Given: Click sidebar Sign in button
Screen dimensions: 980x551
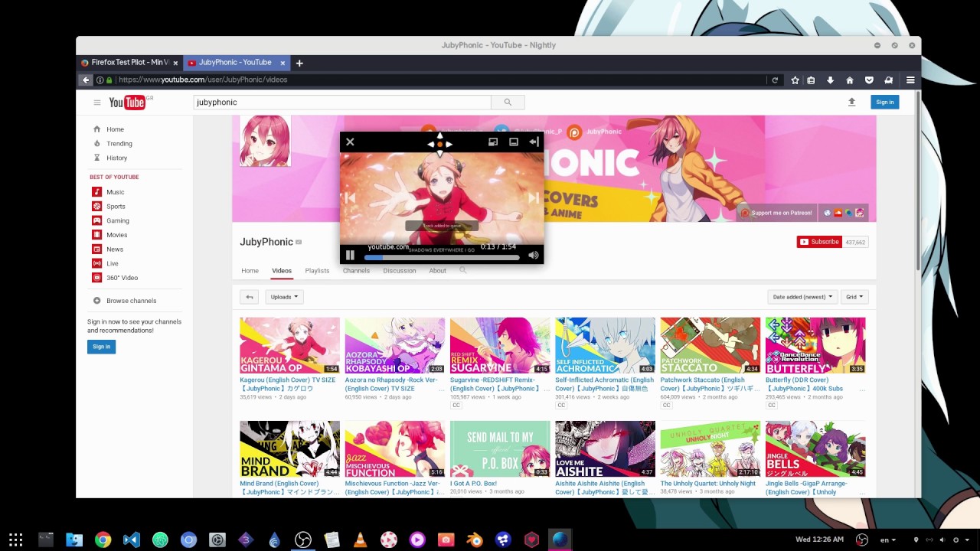Looking at the screenshot, I should [101, 347].
